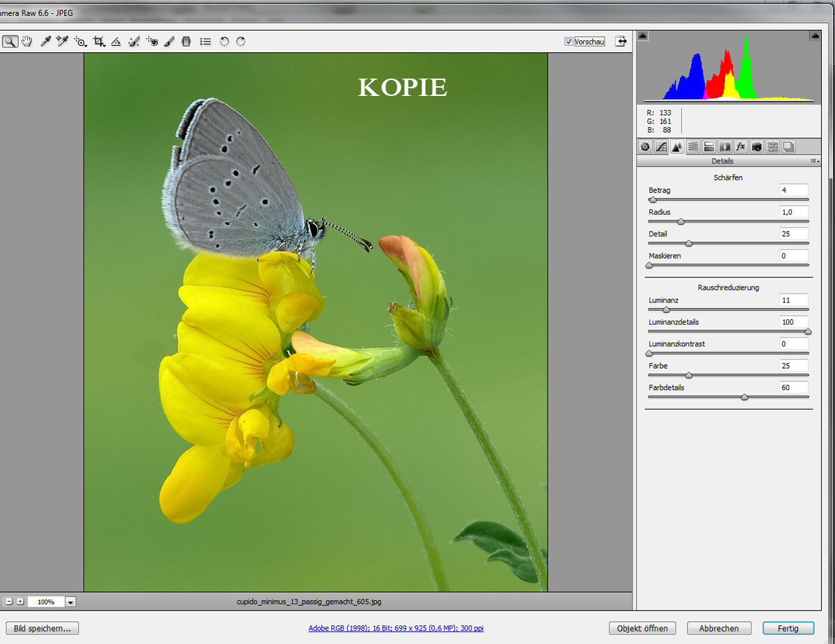Screen dimensions: 835x644
Task: Zoom out with the minus button
Action: point(9,601)
